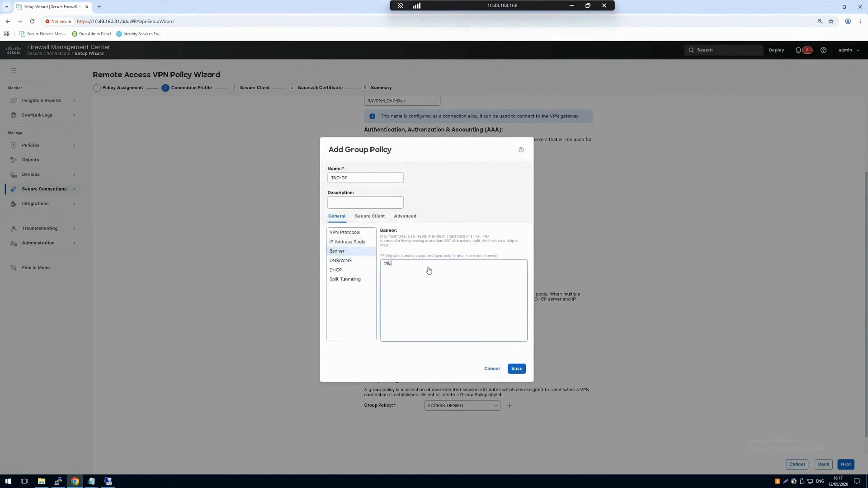The width and height of the screenshot is (868, 488).
Task: Click the Name field containing TAC-GP
Action: click(x=365, y=178)
